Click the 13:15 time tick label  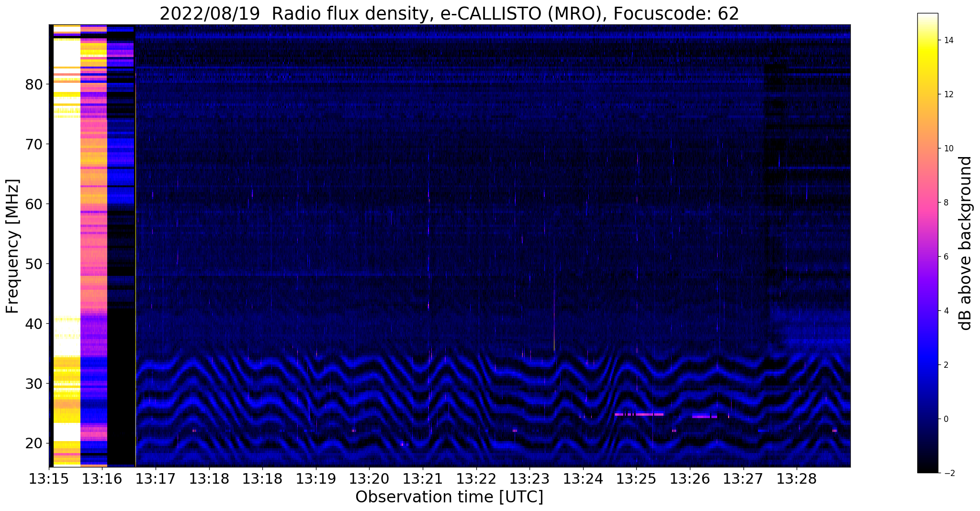pyautogui.click(x=49, y=479)
